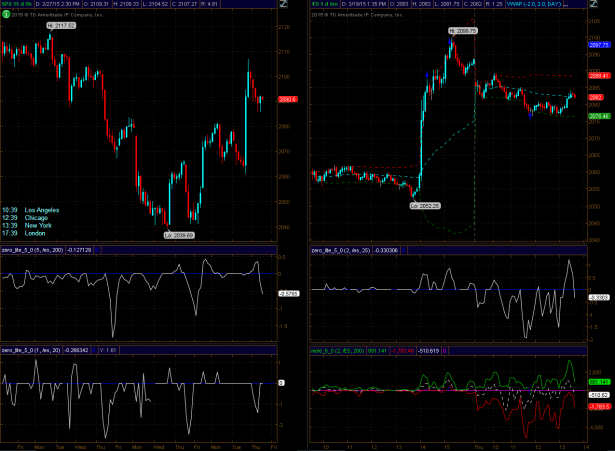Click the zero_lite_5_0 (2, /es, 25) study label
This screenshot has height=451, width=615.
(x=340, y=250)
